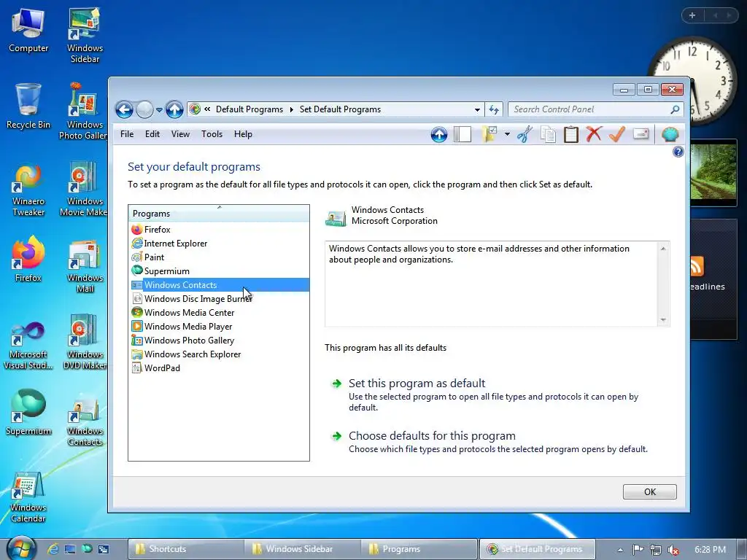Screen dimensions: 747x560
Task: Click the Paste clipboard toolbar icon
Action: click(x=570, y=135)
